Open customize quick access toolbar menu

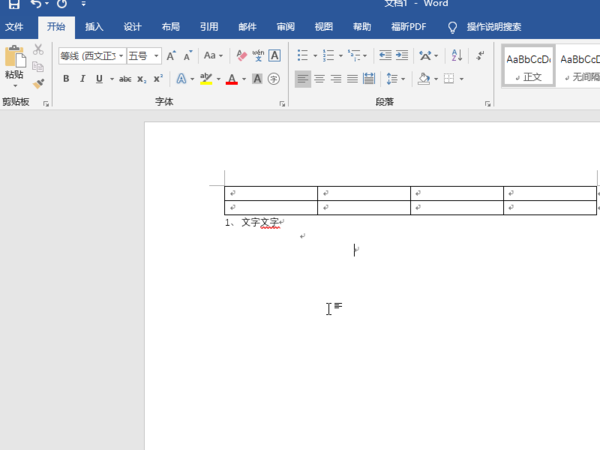[x=83, y=4]
